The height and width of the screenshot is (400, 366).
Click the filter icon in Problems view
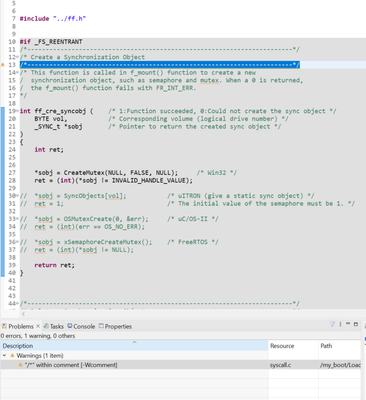coord(332,324)
